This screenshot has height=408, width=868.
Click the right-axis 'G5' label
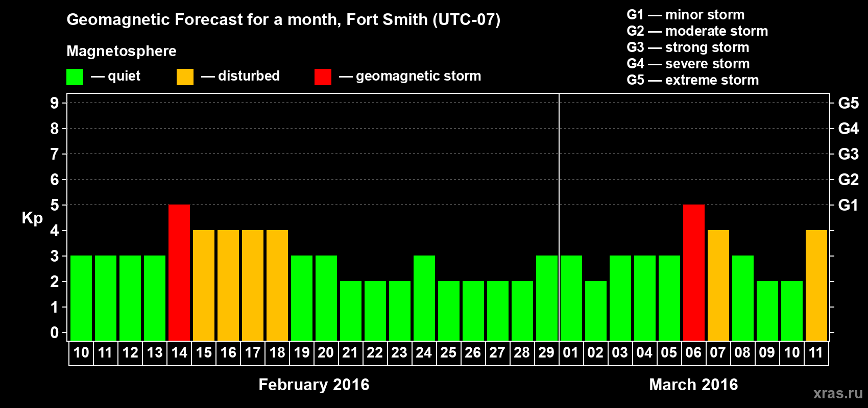849,103
